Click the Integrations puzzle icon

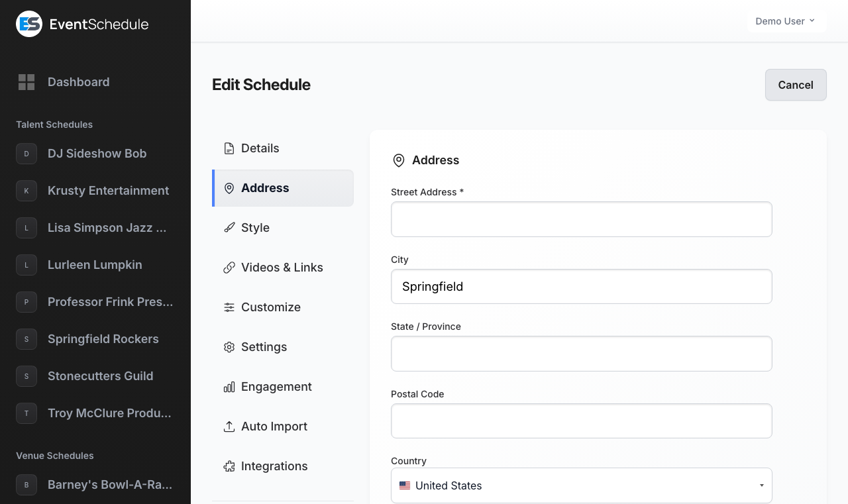pos(229,466)
